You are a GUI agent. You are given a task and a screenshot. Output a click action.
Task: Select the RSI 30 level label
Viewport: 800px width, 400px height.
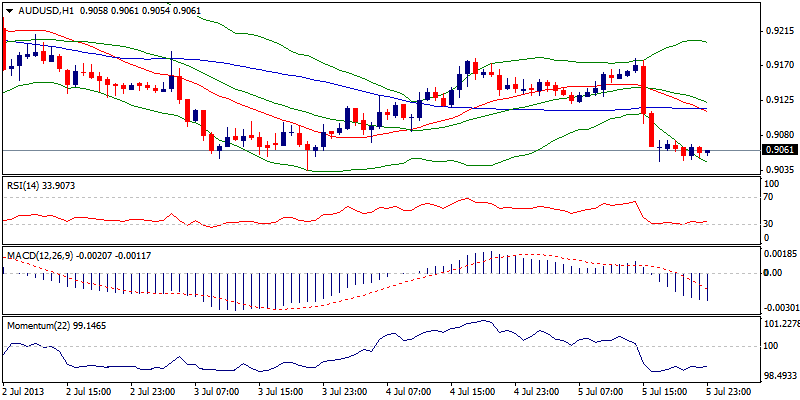pos(768,223)
